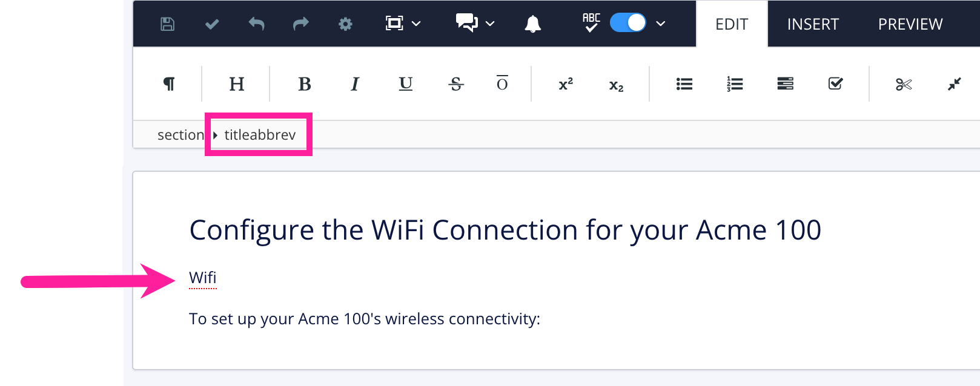Click the Configure the WiFi Connection title

(505, 230)
